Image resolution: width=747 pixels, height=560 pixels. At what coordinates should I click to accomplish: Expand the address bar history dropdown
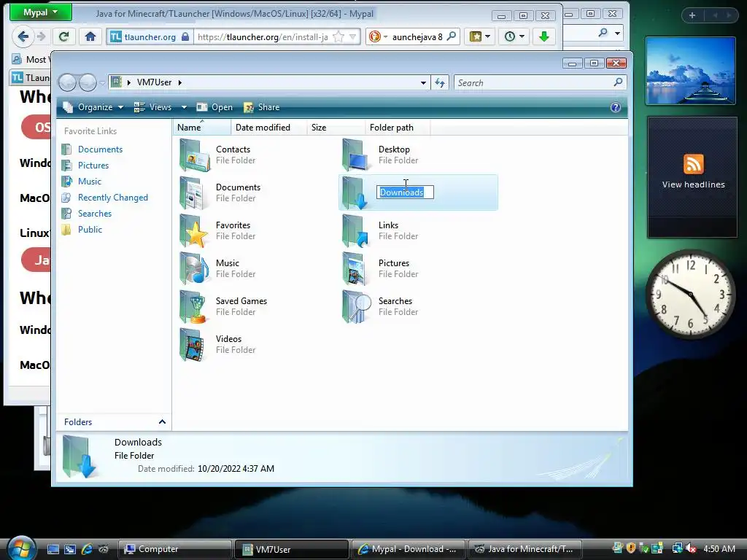423,83
